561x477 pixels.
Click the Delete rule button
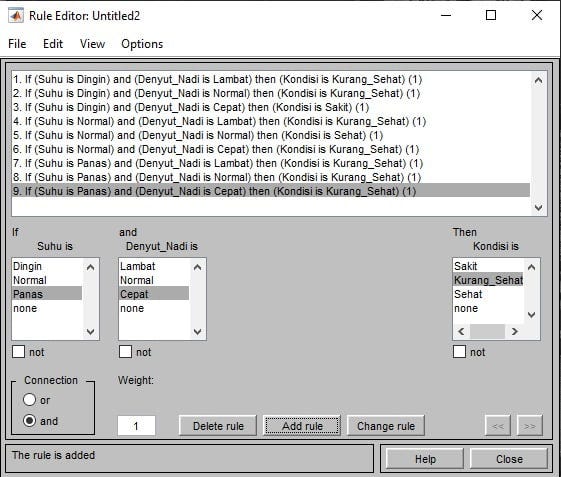218,425
